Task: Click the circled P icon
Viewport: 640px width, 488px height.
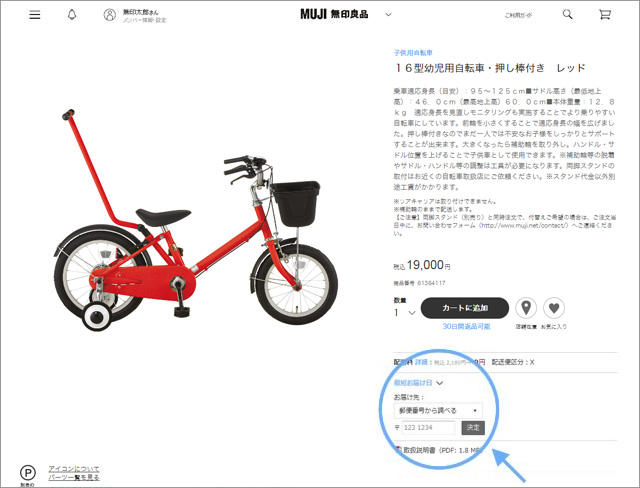Action: pos(28,473)
